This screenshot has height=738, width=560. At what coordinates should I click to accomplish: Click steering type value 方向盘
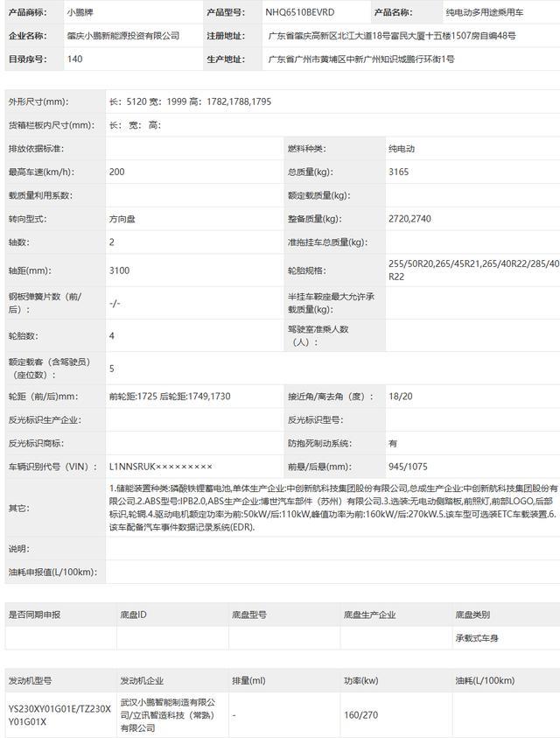pos(122,219)
